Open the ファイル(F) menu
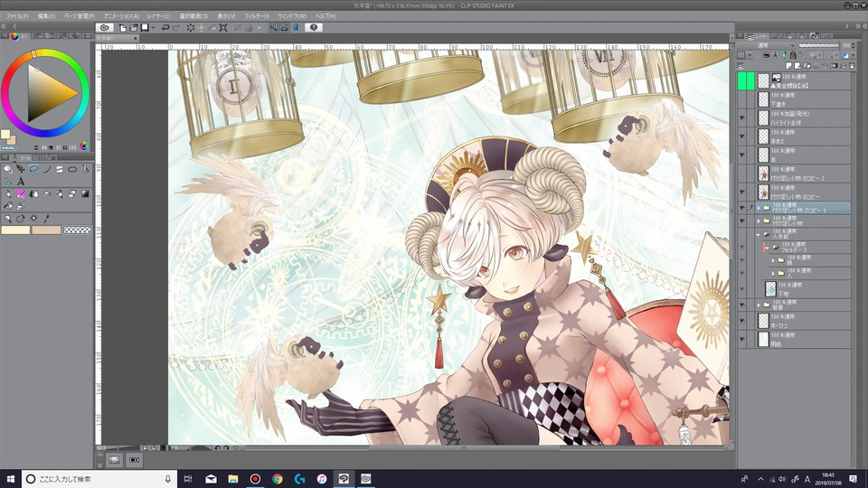The image size is (868, 488). [x=17, y=16]
